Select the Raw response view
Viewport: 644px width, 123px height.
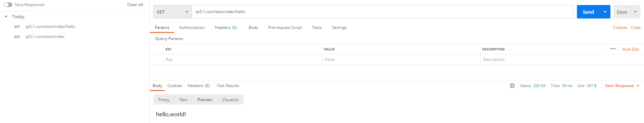point(183,100)
